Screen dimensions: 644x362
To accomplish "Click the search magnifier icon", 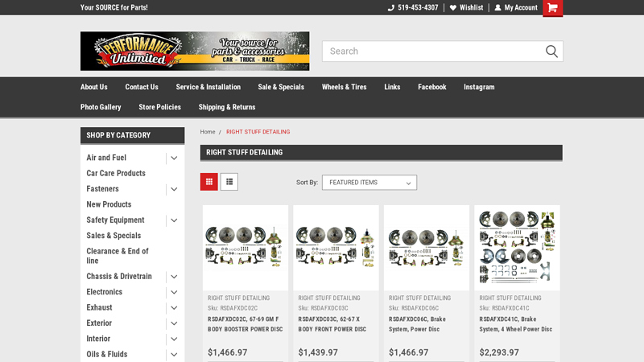I will pos(551,51).
